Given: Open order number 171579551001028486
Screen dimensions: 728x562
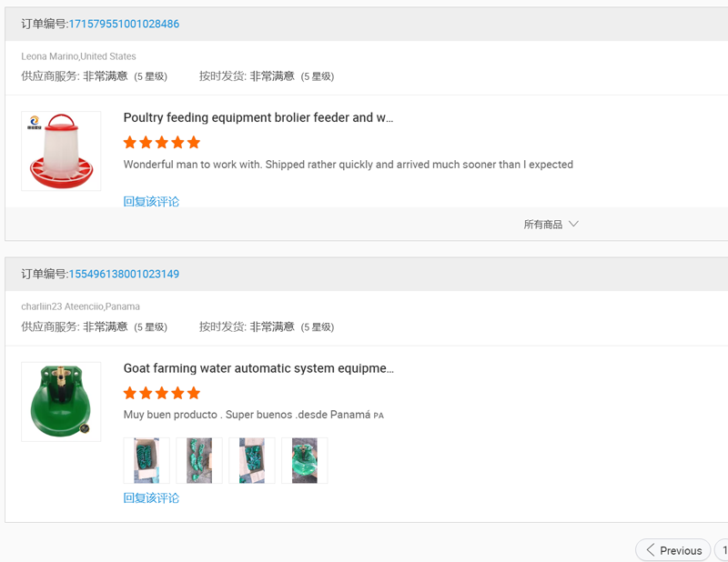Looking at the screenshot, I should (x=124, y=24).
